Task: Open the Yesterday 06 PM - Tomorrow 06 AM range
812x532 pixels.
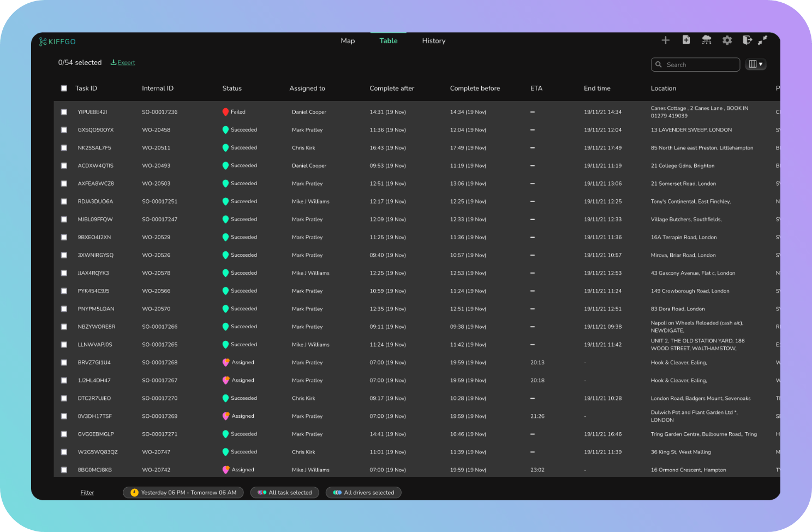Action: [x=183, y=493]
